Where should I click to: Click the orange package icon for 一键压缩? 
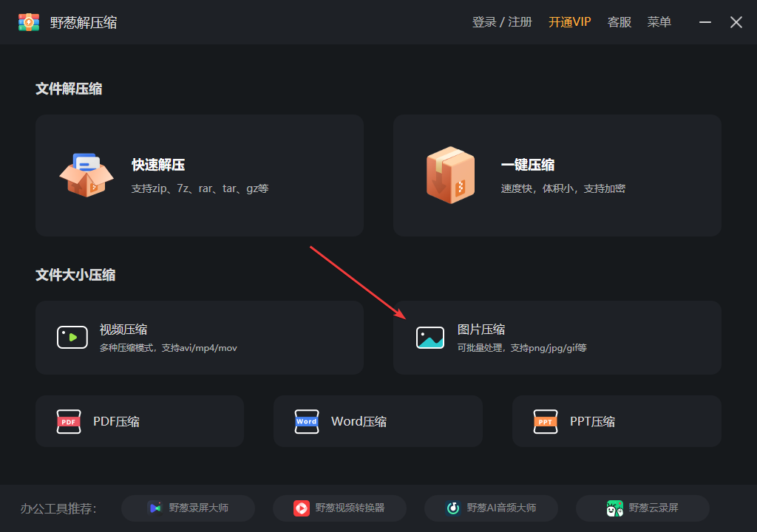coord(449,175)
